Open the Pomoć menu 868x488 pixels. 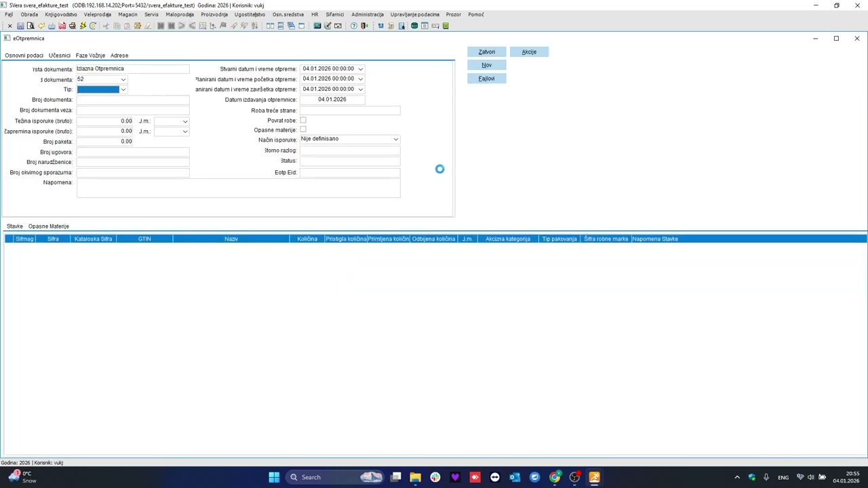(476, 14)
